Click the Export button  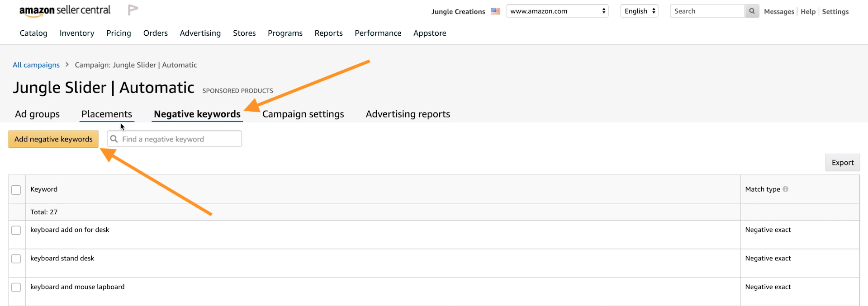point(842,163)
